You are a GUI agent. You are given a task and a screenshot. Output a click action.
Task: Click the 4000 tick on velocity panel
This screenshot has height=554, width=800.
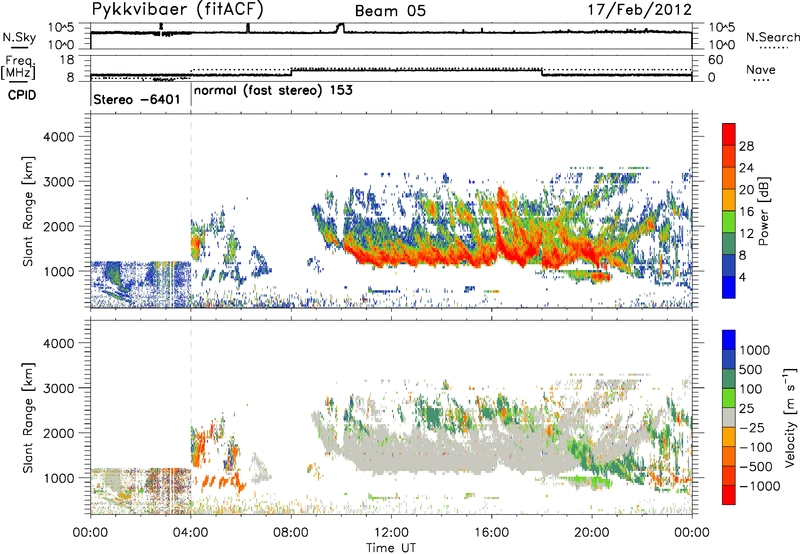tap(58, 343)
